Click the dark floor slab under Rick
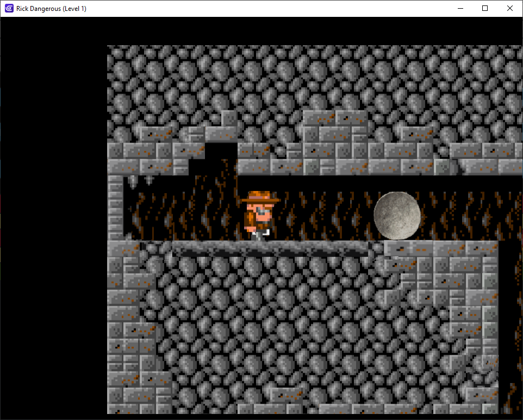Viewport: 523px width, 420px height. [269, 249]
